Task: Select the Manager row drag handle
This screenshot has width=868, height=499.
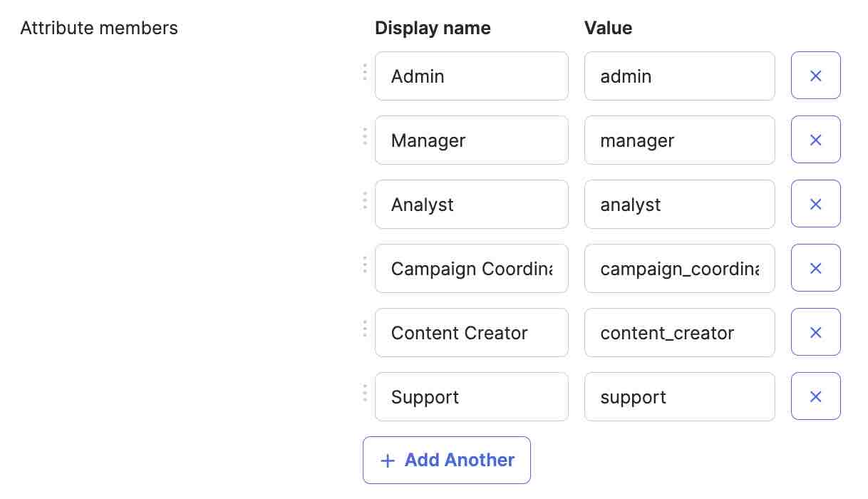Action: [364, 135]
